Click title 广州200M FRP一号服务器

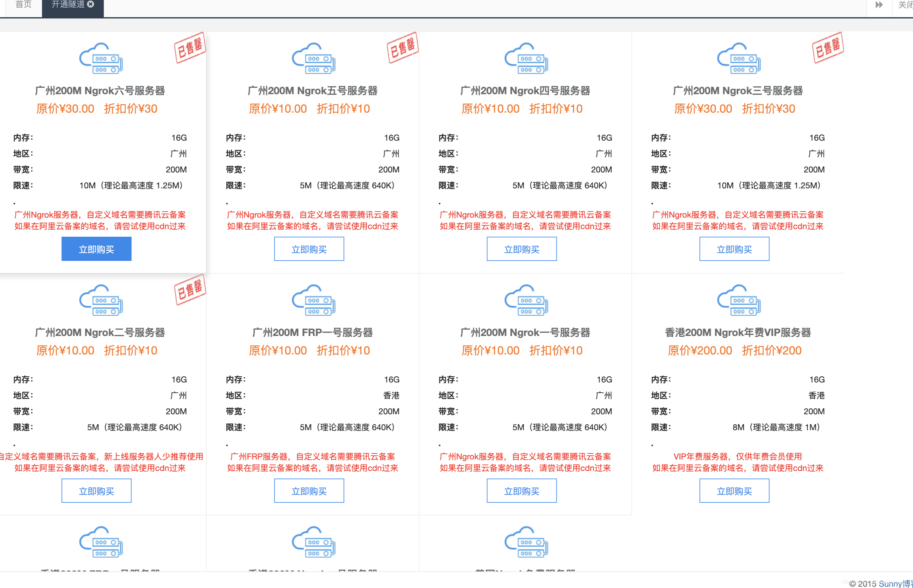(x=313, y=332)
